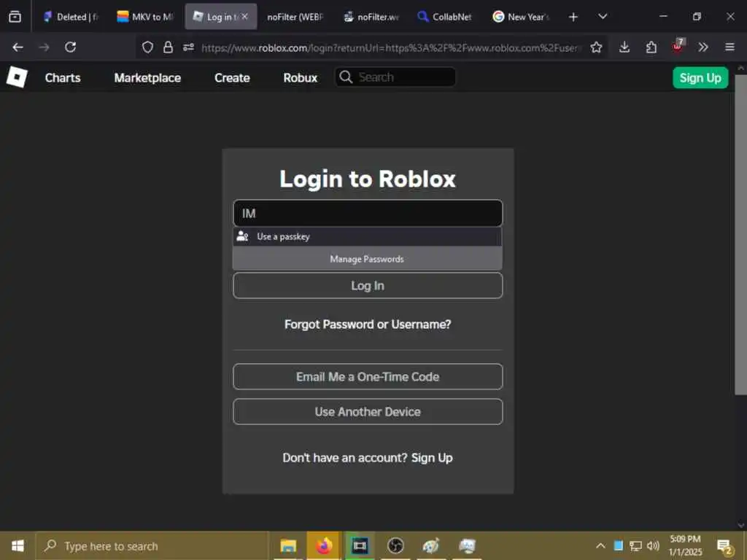
Task: Open the site permissions icon in the address bar
Action: point(189,47)
